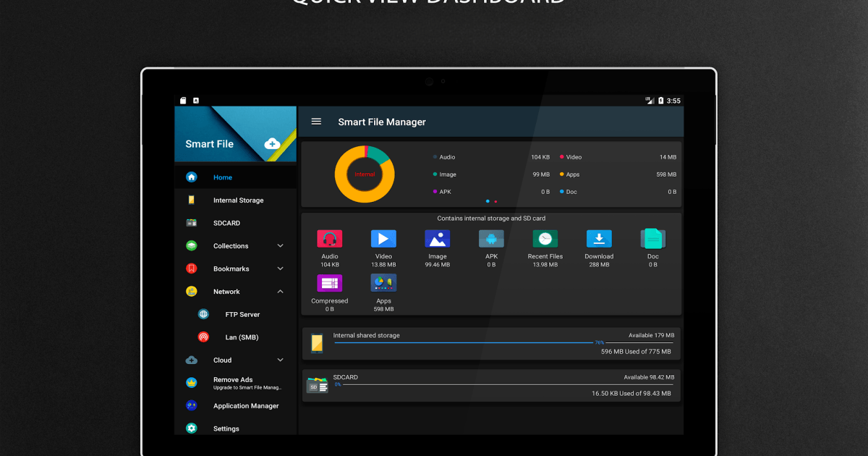Select the Video icon on the dashboard
This screenshot has height=456, width=868.
383,238
